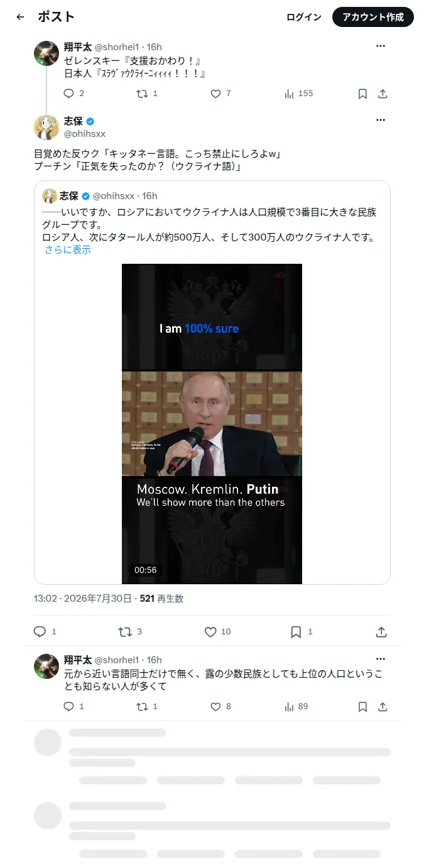Repost the main post with 3 reposts
This screenshot has width=424, height=868.
tap(124, 632)
